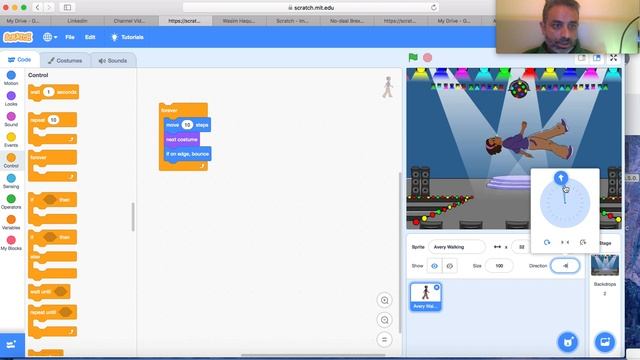Switch to the Costumes tab
This screenshot has width=640, height=360.
[x=65, y=60]
